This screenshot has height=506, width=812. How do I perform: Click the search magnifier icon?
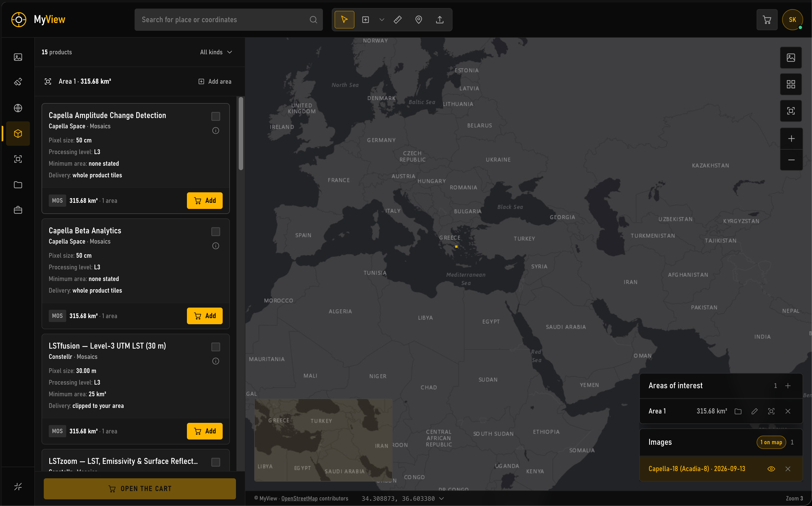tap(313, 20)
